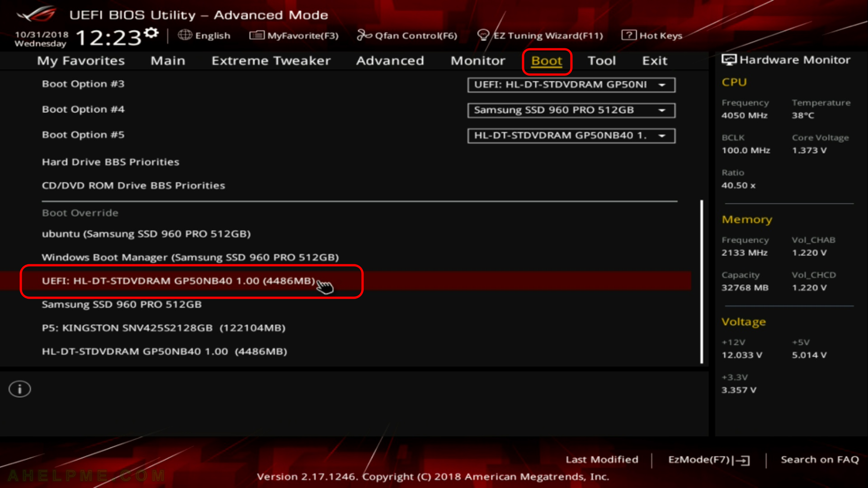
Task: Click the Hardware Monitor panel icon
Action: pyautogui.click(x=728, y=60)
